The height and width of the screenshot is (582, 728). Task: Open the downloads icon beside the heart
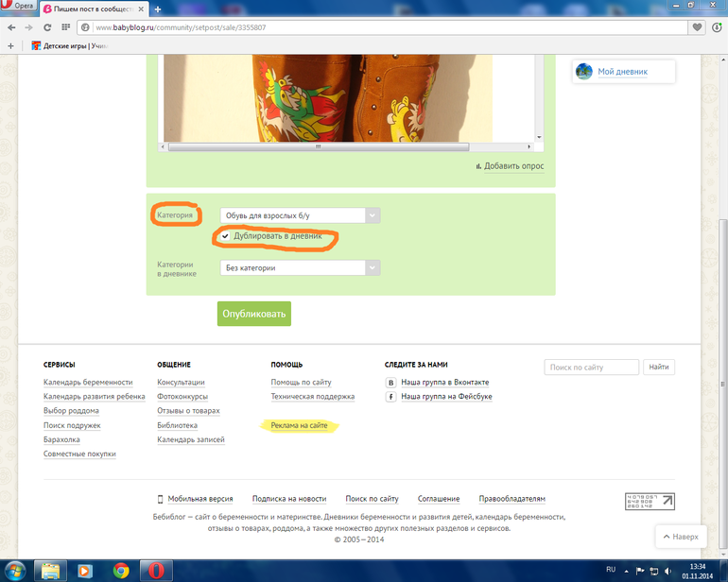[x=717, y=27]
